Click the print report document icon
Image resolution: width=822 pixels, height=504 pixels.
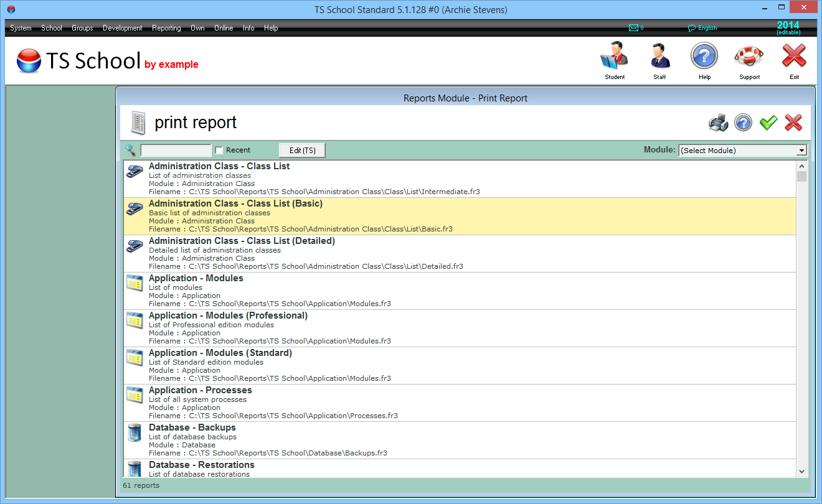click(x=138, y=123)
